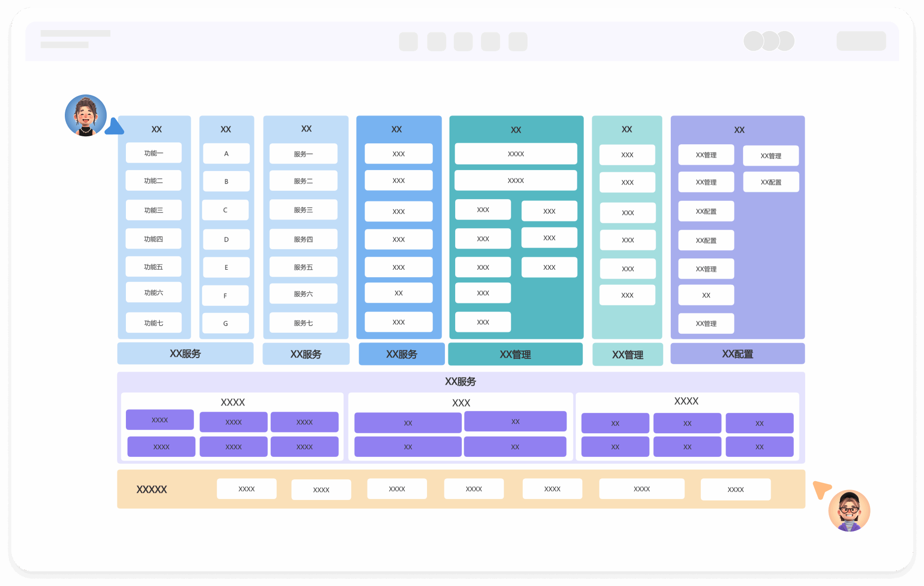Select the 功能七 box
This screenshot has width=924, height=586.
[x=154, y=323]
